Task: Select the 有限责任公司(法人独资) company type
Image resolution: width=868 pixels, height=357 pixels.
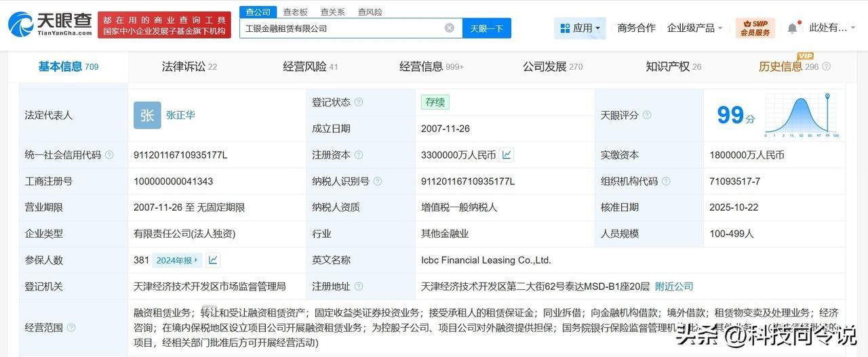Action: coord(184,234)
